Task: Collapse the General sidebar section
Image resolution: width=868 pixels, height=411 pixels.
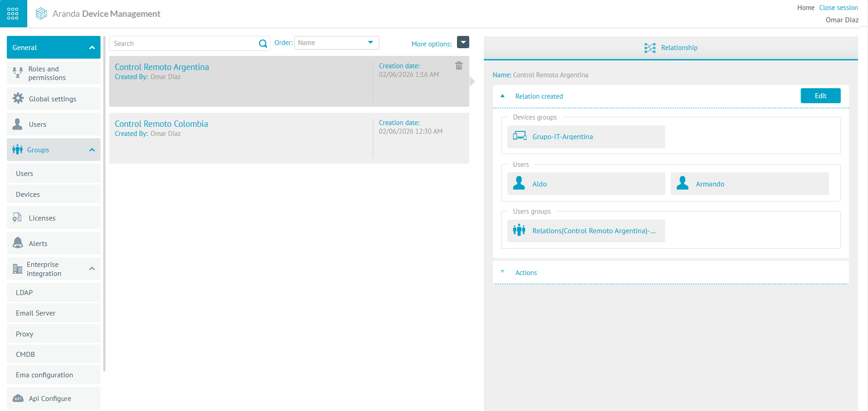Action: coord(92,48)
